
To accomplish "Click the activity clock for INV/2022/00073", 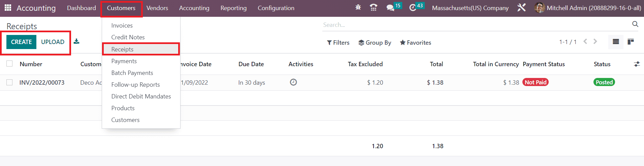I will click(293, 82).
